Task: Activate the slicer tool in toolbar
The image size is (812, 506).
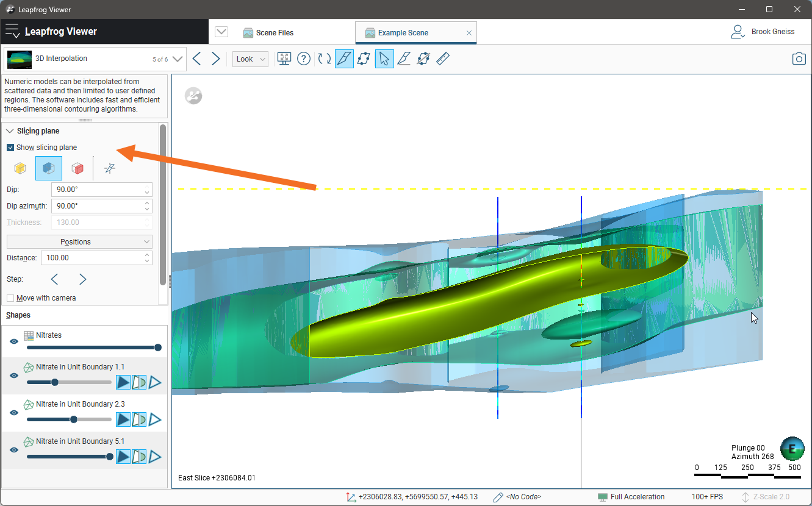Action: [x=344, y=59]
